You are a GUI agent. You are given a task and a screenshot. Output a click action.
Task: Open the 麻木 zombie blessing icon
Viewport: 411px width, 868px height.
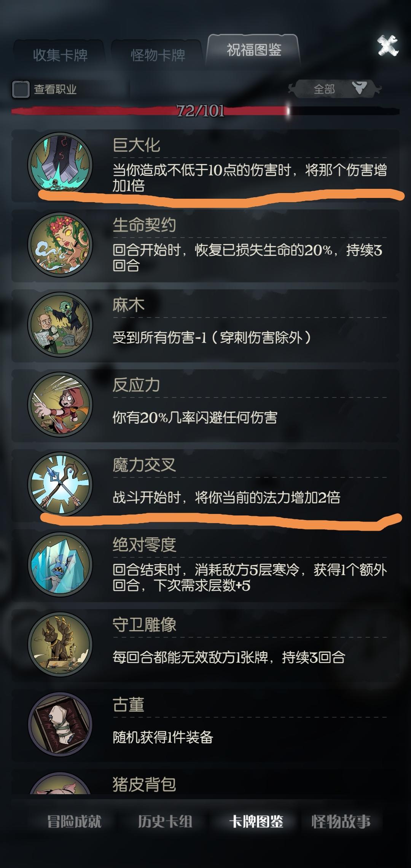(60, 324)
